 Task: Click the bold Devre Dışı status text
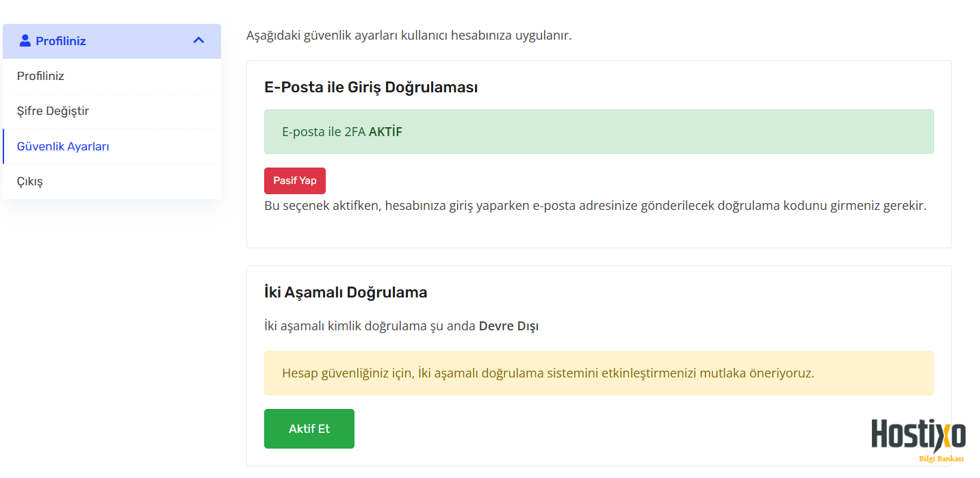tap(508, 326)
